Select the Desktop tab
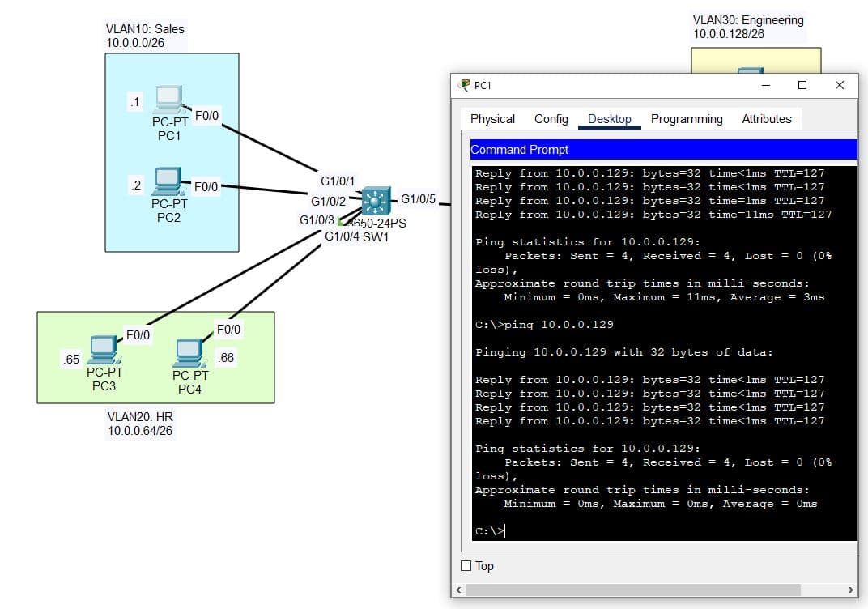The height and width of the screenshot is (609, 868). (x=609, y=119)
